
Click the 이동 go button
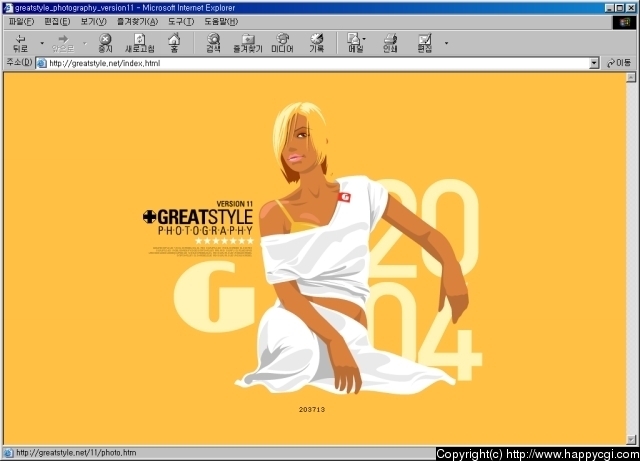[x=619, y=63]
